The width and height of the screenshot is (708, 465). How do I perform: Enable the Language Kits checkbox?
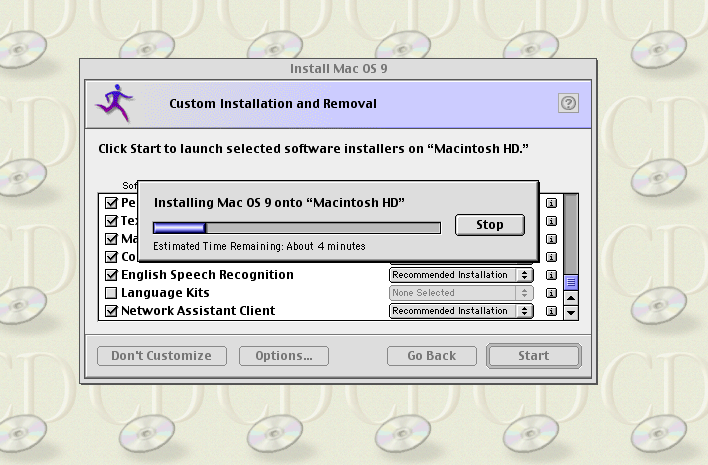(111, 293)
